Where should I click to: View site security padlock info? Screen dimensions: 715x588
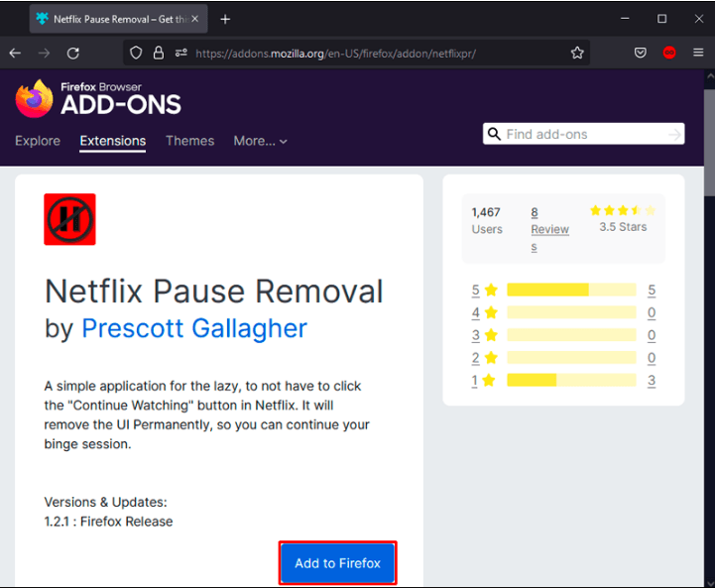(159, 53)
